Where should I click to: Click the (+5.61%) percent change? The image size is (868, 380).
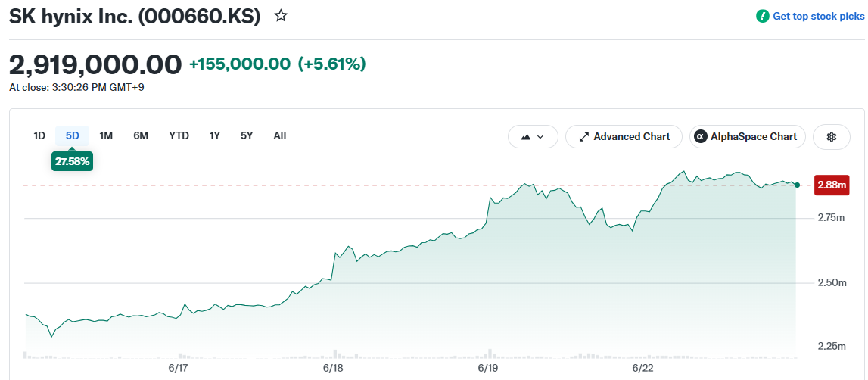[332, 64]
